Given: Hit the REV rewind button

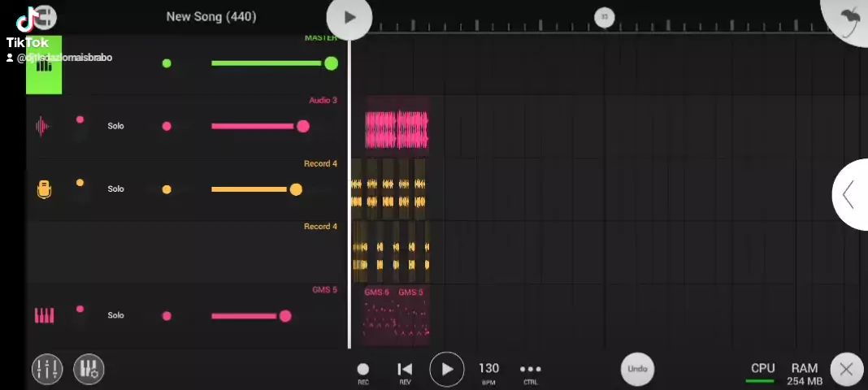Looking at the screenshot, I should 405,370.
